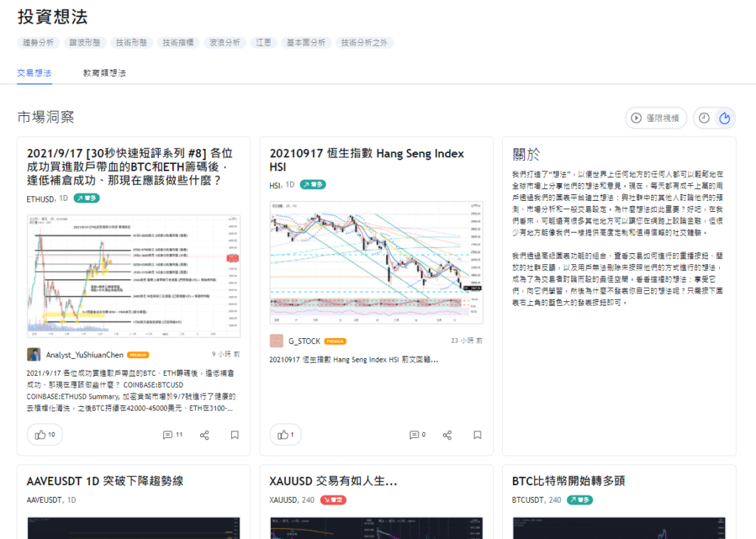The image size is (756, 539).
Task: Click the PREMIUM badge next to Analyst_YuShiuanChen
Action: tap(138, 355)
